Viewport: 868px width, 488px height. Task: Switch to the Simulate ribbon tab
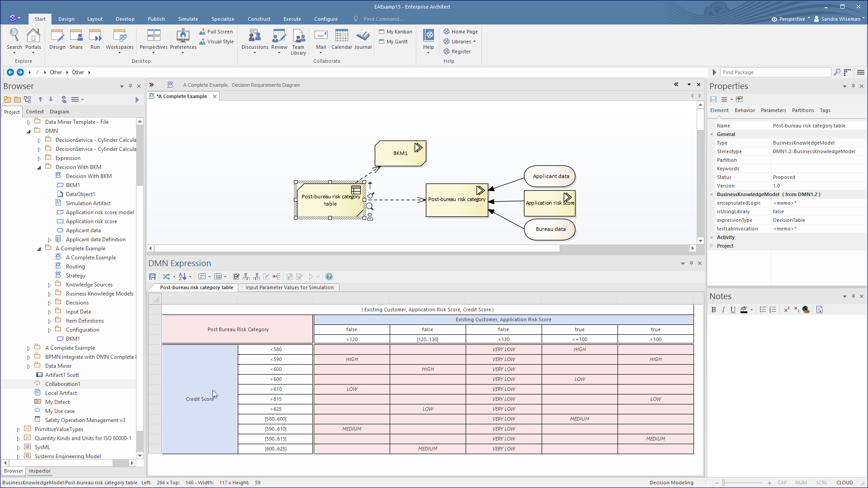pyautogui.click(x=188, y=19)
